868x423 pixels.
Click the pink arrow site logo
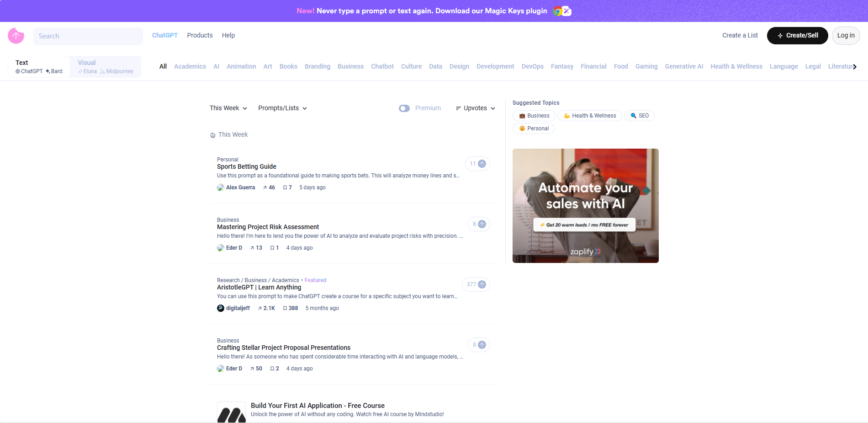16,36
